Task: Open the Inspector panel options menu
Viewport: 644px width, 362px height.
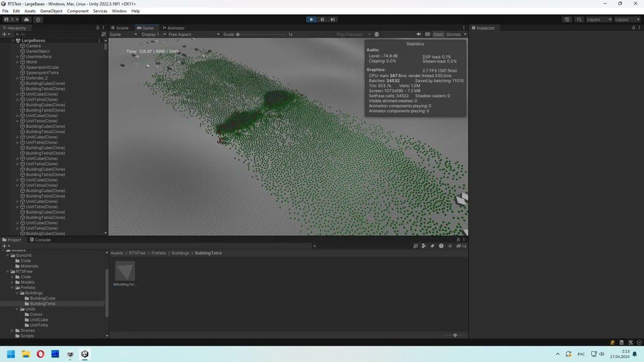Action: (x=640, y=28)
